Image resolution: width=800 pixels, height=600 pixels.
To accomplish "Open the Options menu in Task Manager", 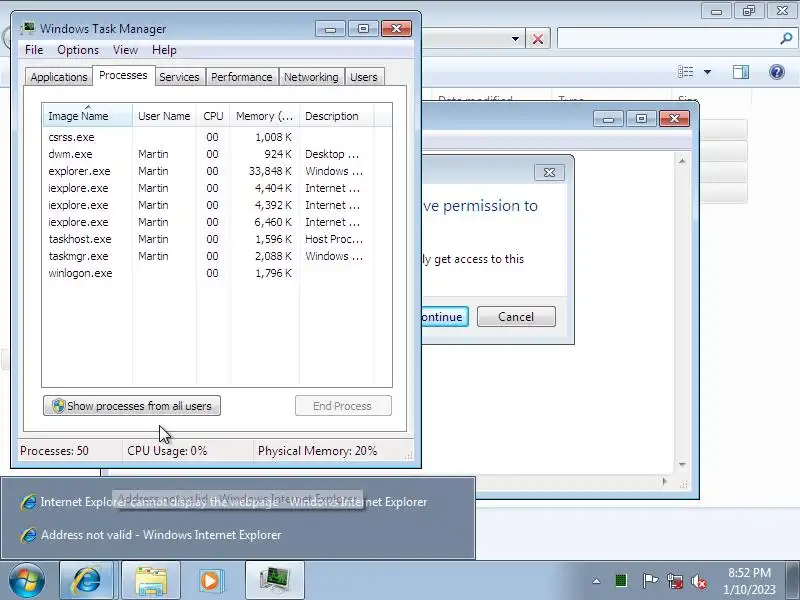I will [78, 50].
